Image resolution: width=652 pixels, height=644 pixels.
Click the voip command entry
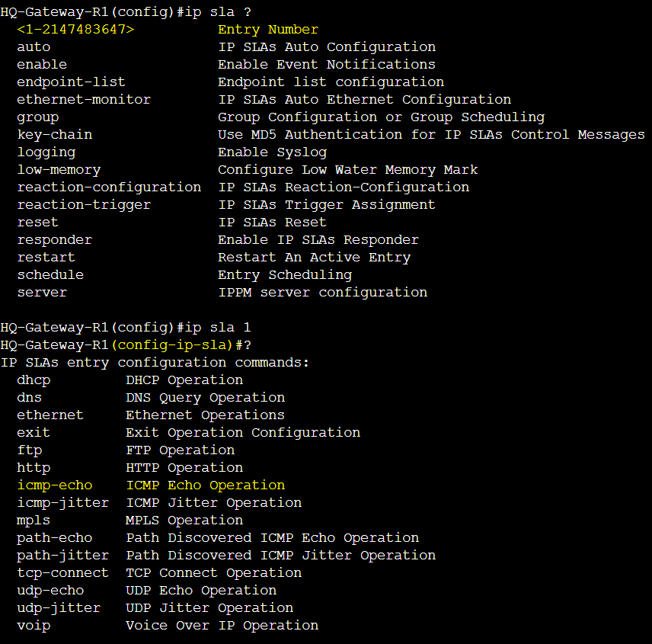[34, 626]
